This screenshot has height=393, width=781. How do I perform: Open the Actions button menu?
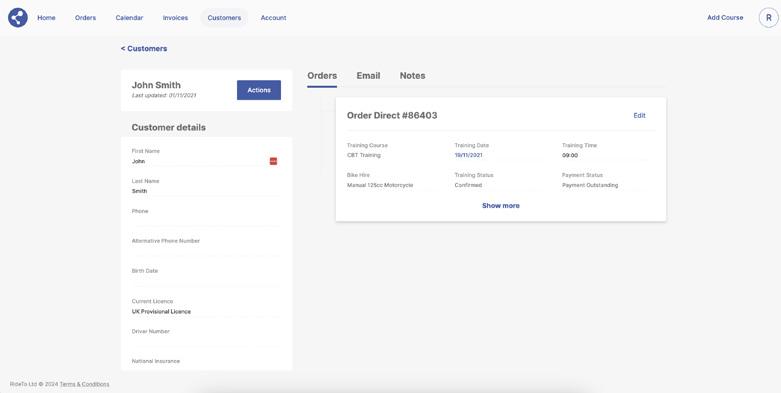[x=259, y=90]
